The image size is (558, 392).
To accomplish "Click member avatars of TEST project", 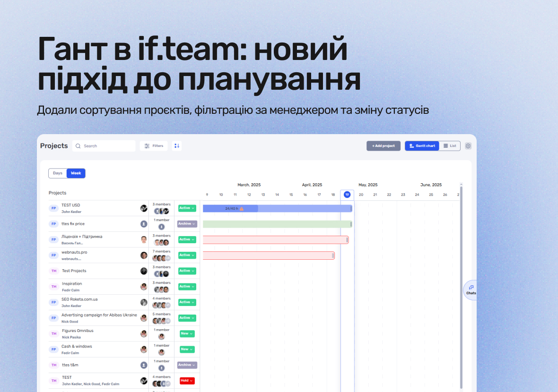I will (162, 384).
